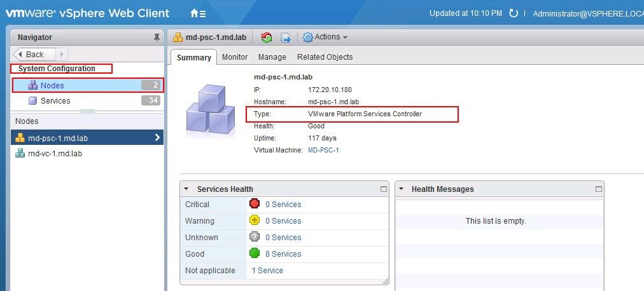Click the refresh icon beside update time
The image size is (644, 291).
514,13
